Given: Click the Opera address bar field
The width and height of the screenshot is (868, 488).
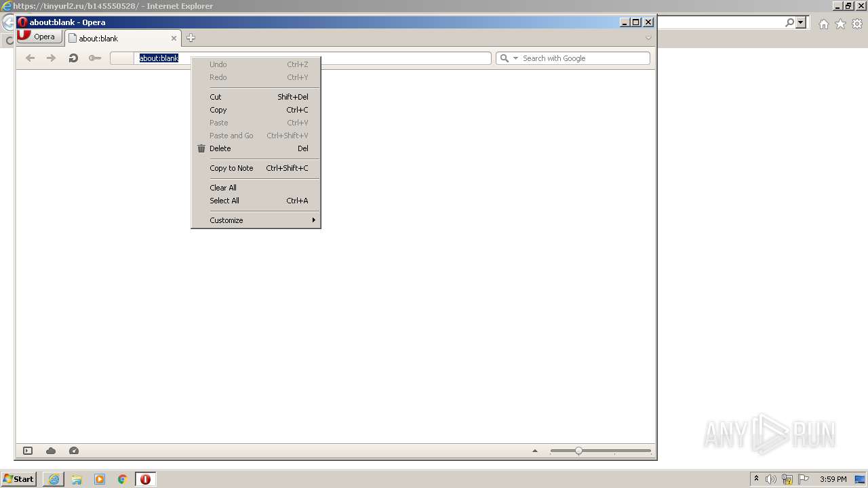Looking at the screenshot, I should pyautogui.click(x=300, y=58).
